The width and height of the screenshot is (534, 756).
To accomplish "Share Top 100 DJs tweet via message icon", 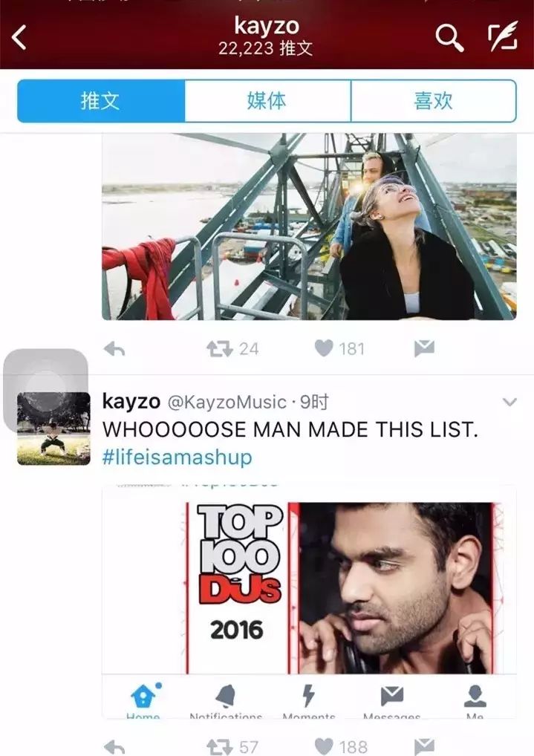I will coord(424,746).
